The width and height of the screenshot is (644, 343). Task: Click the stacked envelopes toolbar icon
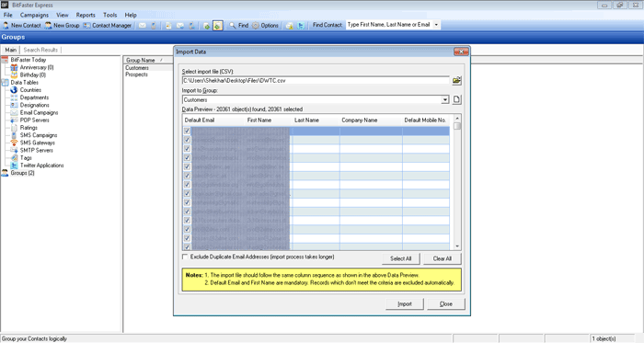[180, 26]
